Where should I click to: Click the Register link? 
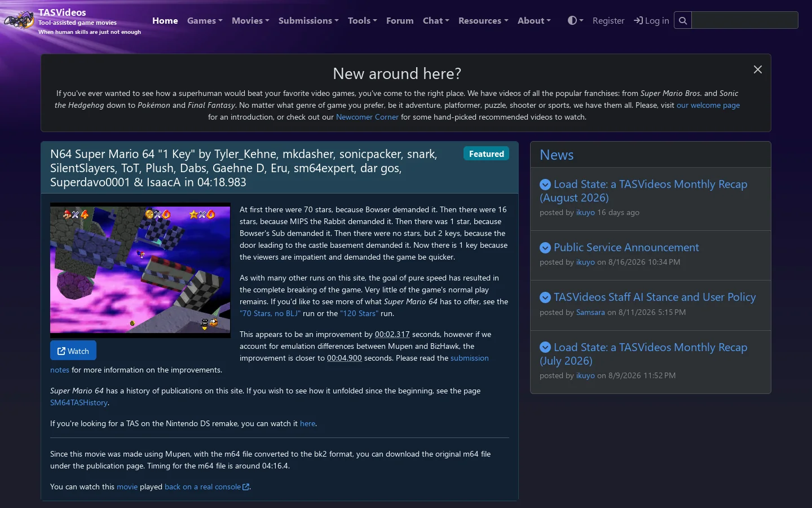tap(608, 20)
